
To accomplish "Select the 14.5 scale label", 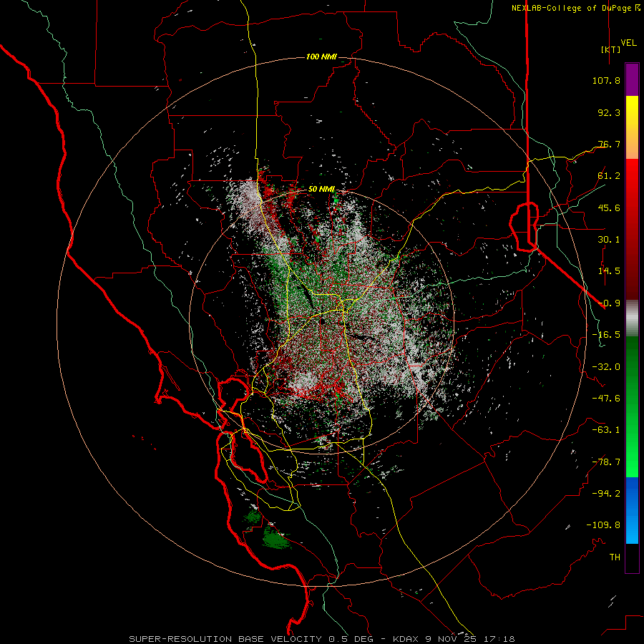I will [x=609, y=271].
